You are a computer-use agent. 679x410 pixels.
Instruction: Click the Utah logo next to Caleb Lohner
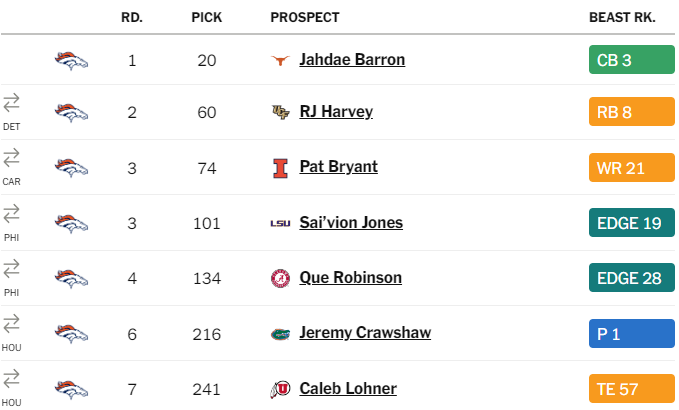280,389
